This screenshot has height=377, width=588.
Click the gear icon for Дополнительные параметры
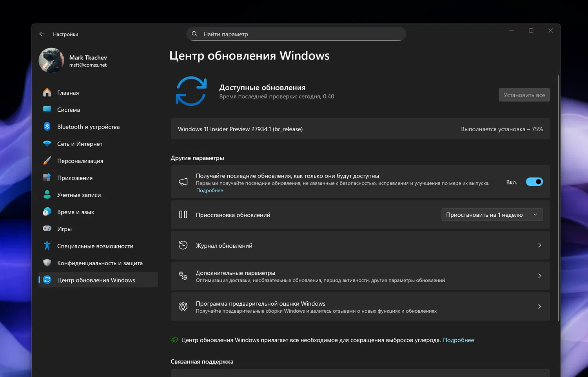[x=183, y=276]
